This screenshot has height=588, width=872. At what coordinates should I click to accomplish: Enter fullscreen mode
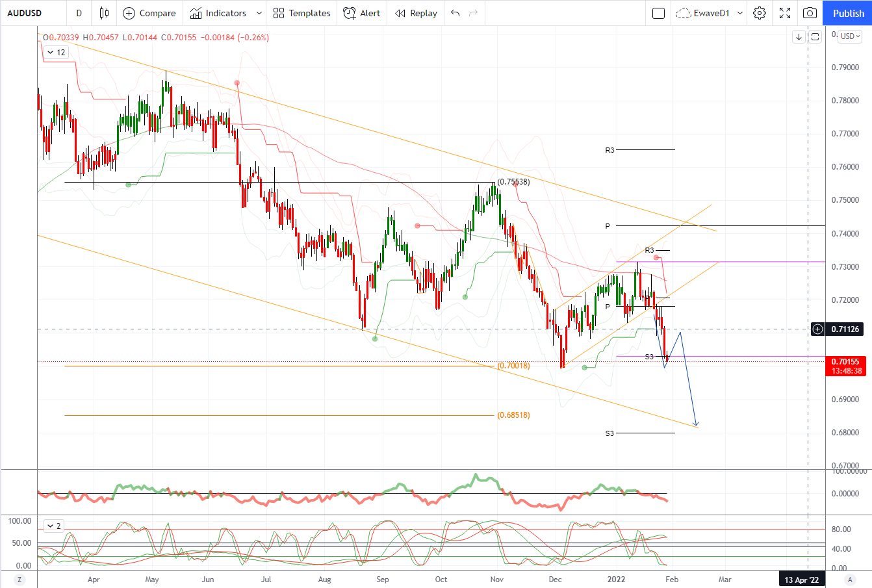click(785, 13)
